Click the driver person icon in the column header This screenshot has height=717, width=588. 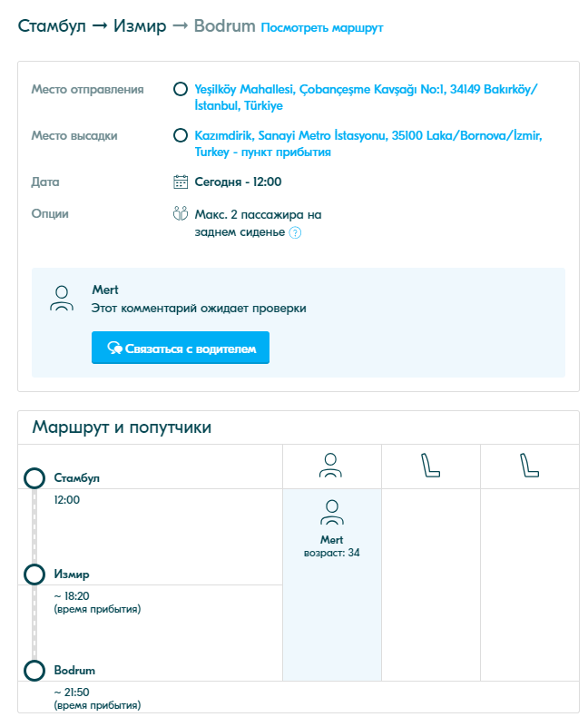[x=330, y=466]
